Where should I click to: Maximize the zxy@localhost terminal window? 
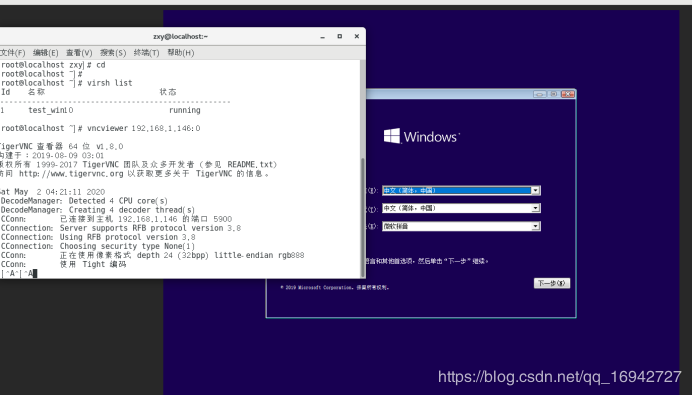339,37
